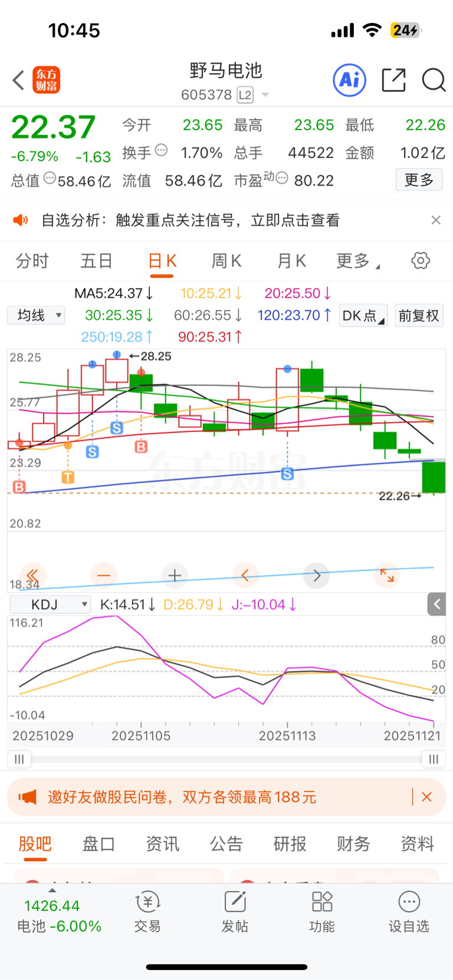This screenshot has height=980, width=453.
Task: Open the 资料 tab
Action: point(418,844)
